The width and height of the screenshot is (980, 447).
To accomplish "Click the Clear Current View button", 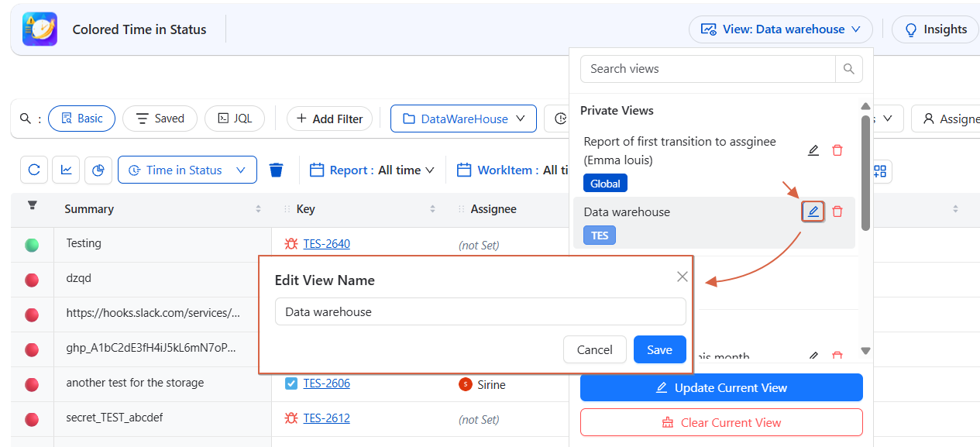I will tap(721, 422).
